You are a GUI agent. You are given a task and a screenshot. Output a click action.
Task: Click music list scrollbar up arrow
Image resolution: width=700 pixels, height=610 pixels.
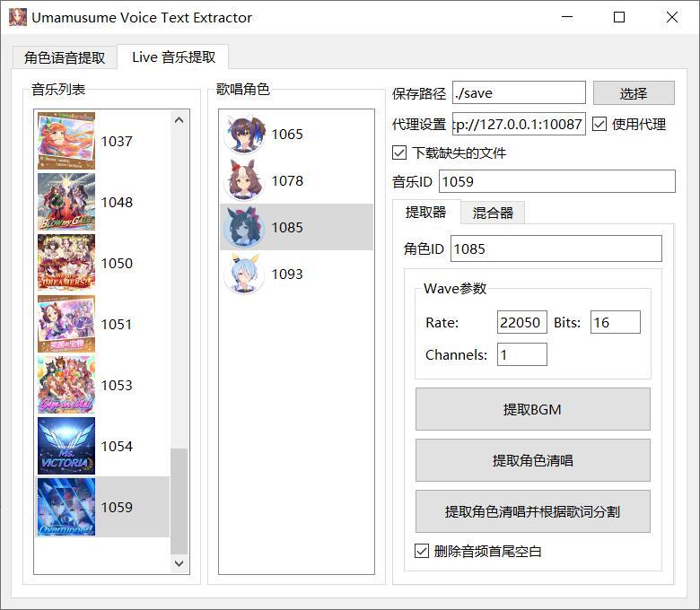179,120
